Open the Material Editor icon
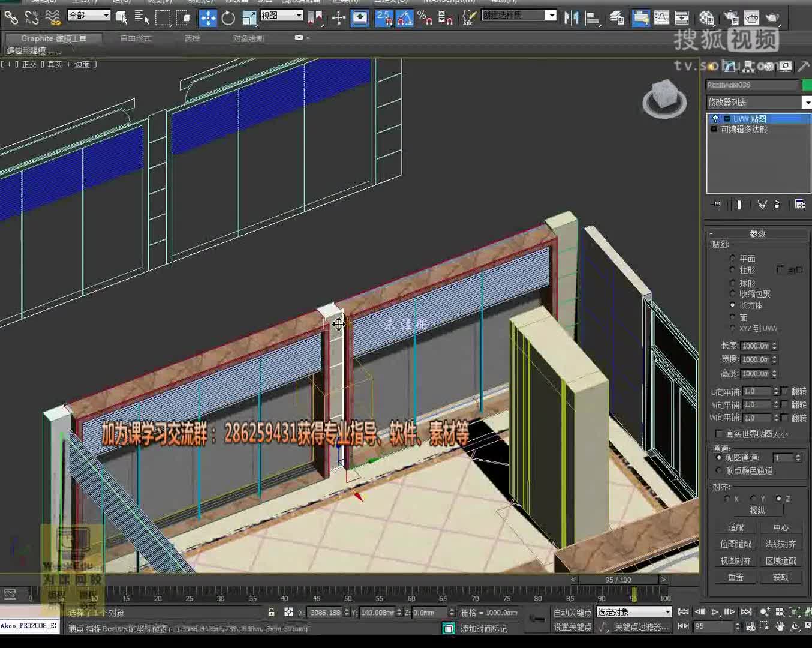Viewport: 812px width, 648px height. (x=706, y=17)
